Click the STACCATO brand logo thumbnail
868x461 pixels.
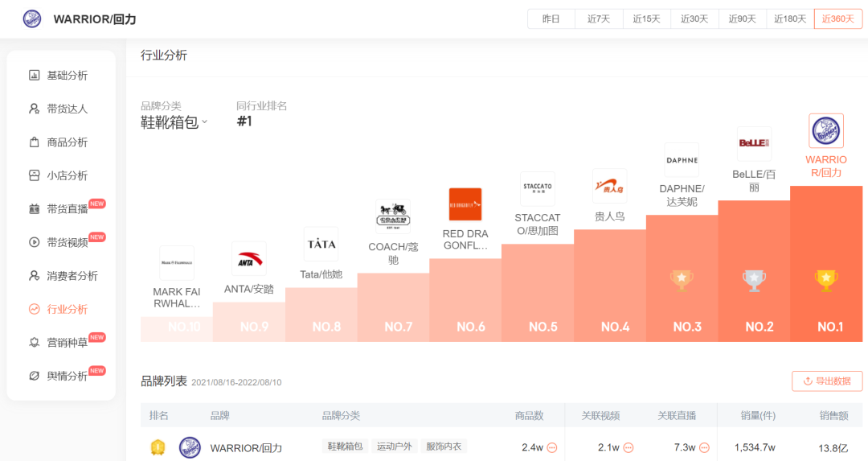point(538,188)
